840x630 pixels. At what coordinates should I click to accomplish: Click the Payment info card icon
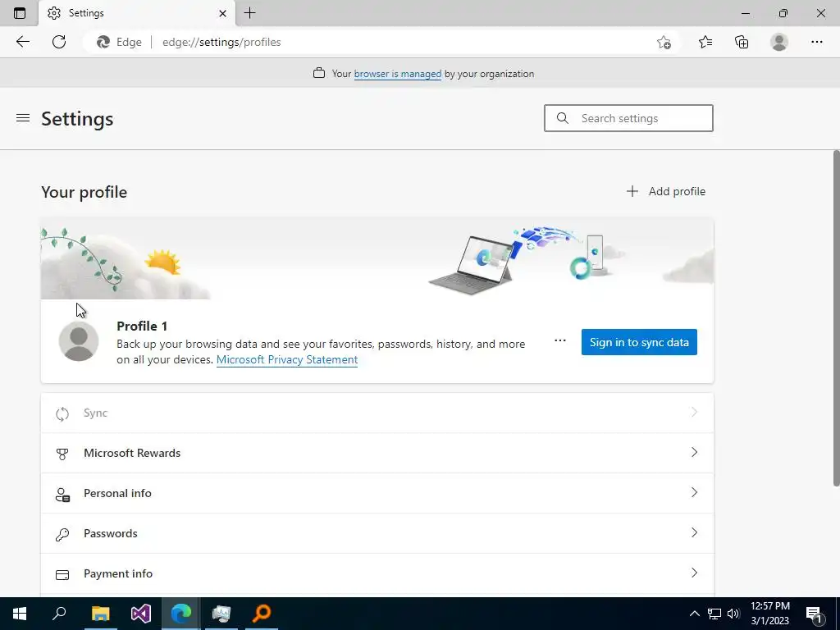tap(62, 575)
